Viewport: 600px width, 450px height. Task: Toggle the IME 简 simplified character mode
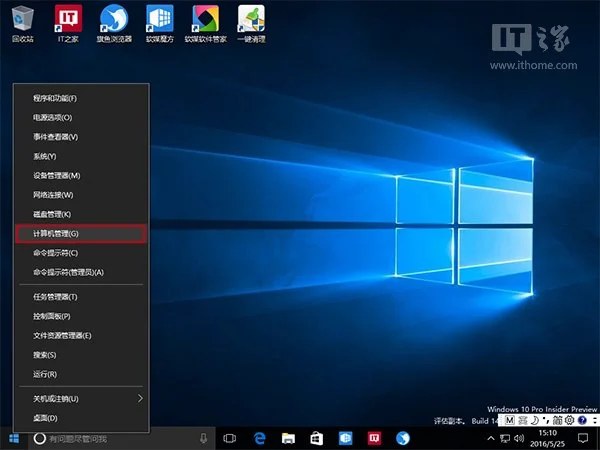click(558, 420)
